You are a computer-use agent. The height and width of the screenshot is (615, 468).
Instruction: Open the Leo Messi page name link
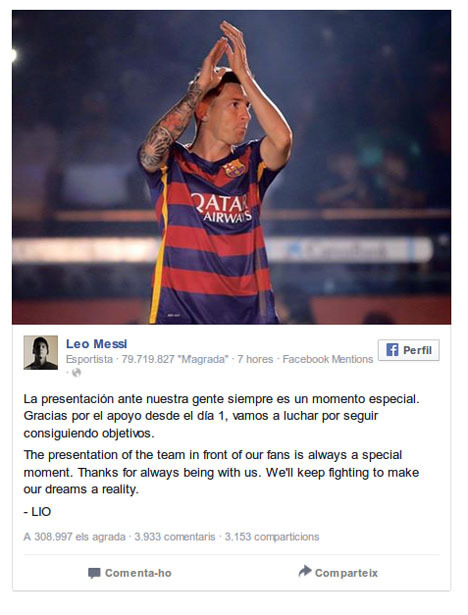(x=97, y=344)
